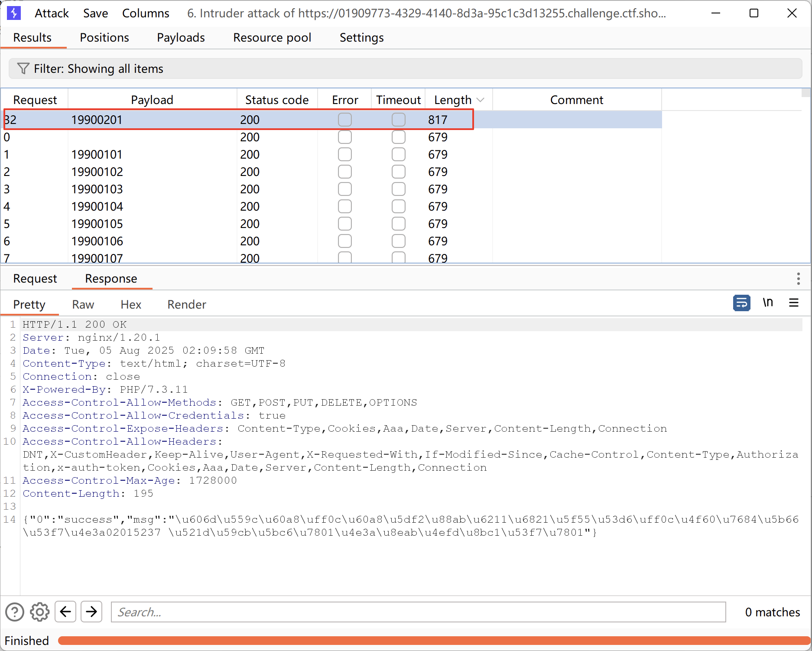Open the Attack menu
Screen dimensions: 812x651
(52, 13)
